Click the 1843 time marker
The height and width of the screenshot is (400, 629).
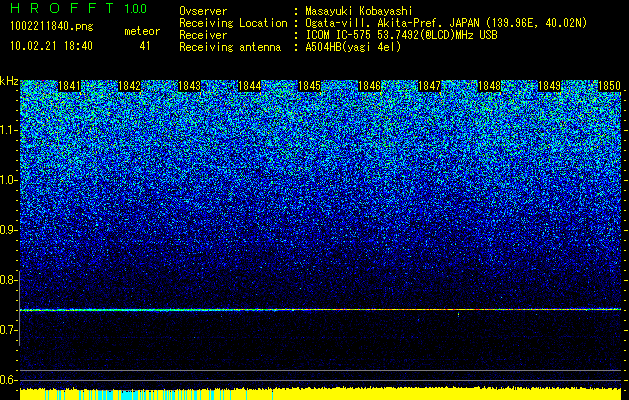(189, 86)
